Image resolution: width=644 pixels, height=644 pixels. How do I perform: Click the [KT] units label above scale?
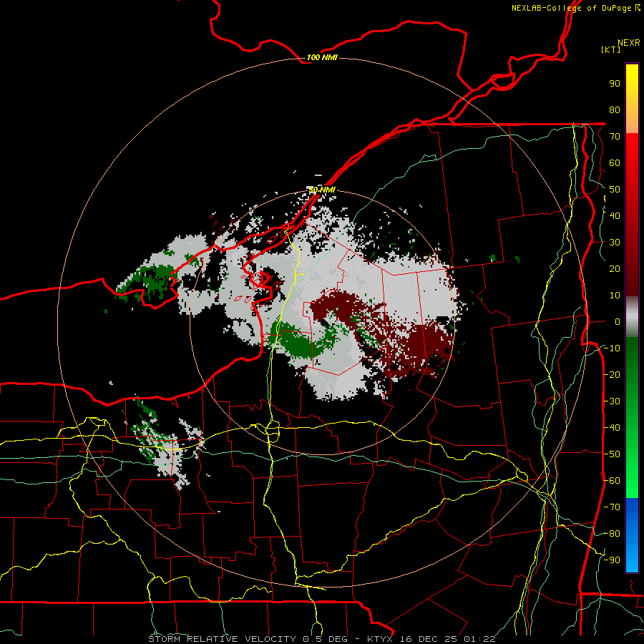point(611,49)
